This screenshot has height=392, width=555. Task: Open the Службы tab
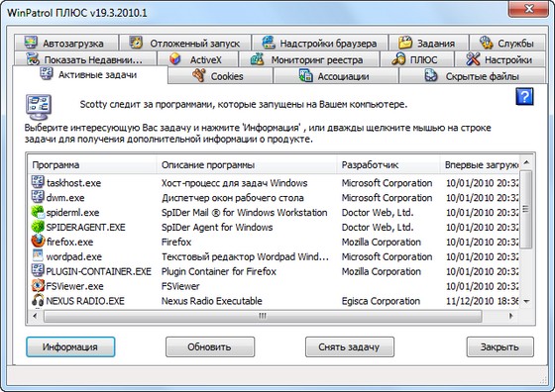507,43
